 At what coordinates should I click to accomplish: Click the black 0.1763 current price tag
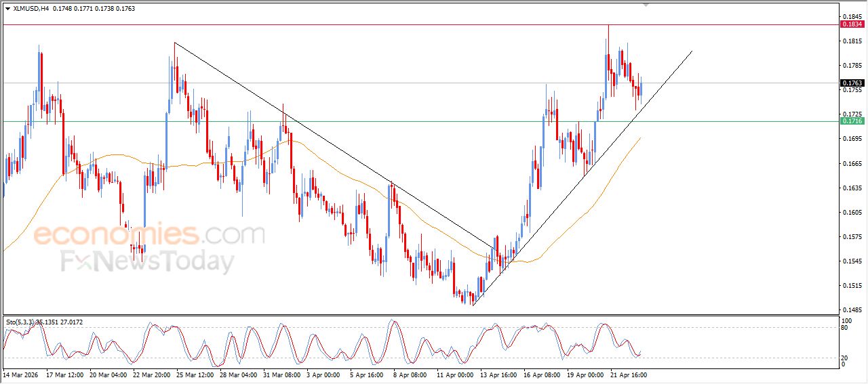tap(851, 83)
